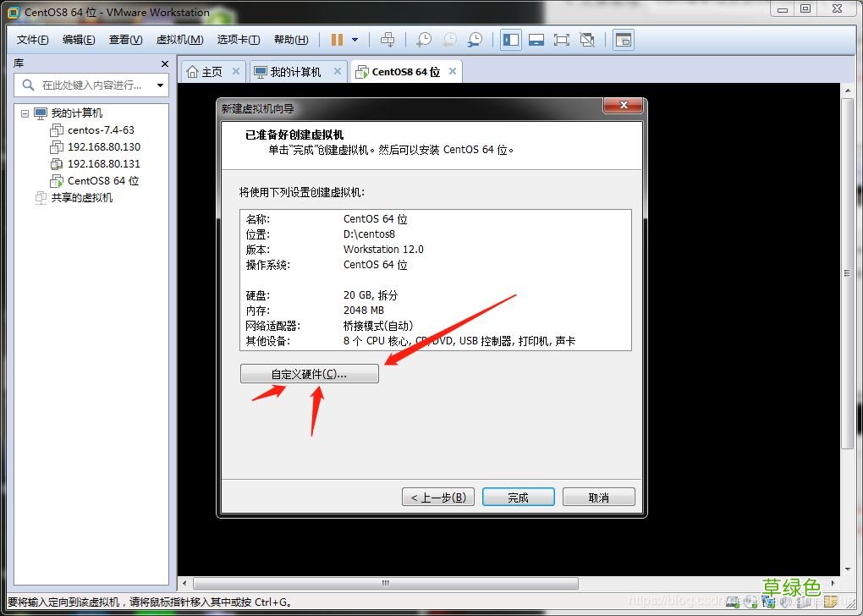This screenshot has height=616, width=863.
Task: Click the horizontal scrollbar of the VM view
Action: (386, 583)
